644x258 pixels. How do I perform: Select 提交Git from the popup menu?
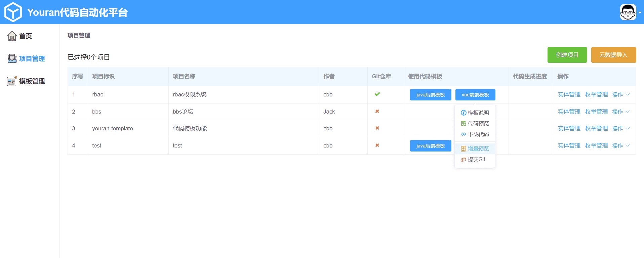pos(475,159)
